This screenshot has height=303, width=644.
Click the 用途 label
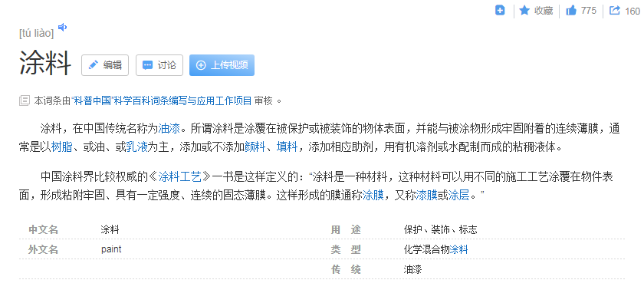(347, 230)
